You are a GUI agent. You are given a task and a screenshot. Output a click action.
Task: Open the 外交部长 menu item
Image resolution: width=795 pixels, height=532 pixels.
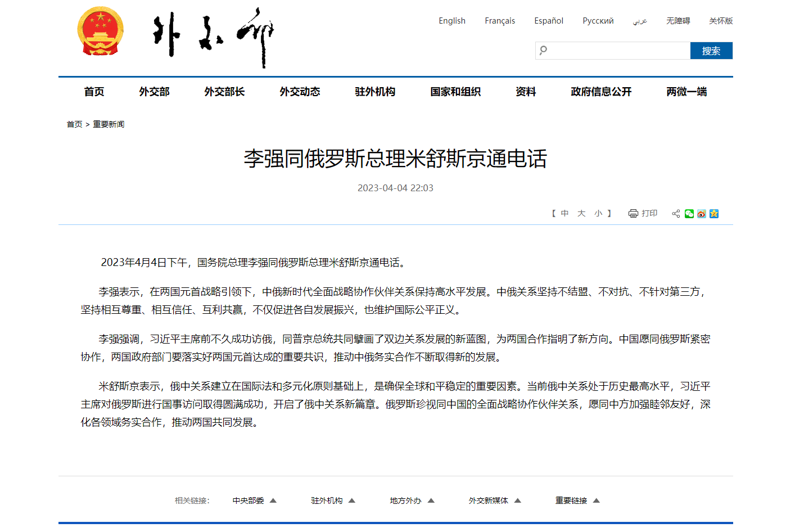(x=224, y=92)
